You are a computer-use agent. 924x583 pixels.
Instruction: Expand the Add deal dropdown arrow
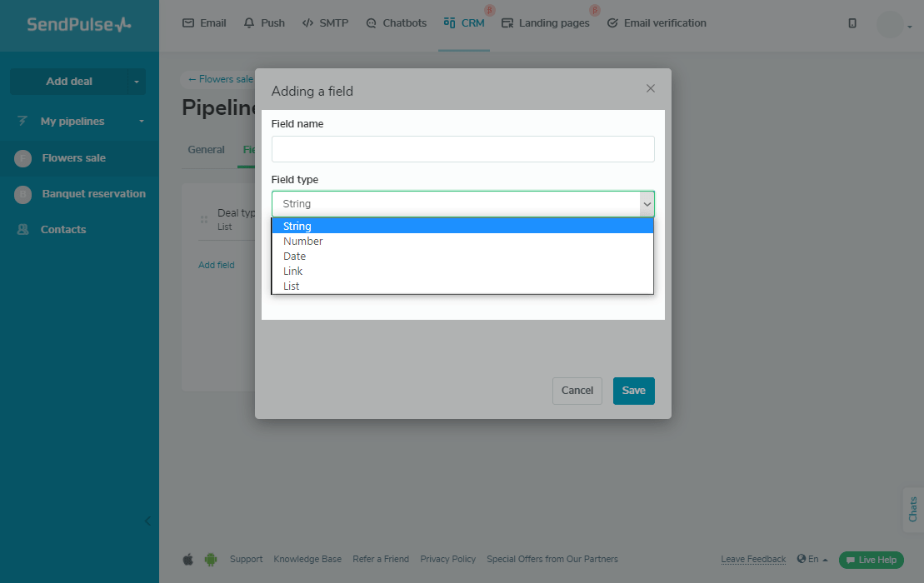pyautogui.click(x=137, y=82)
